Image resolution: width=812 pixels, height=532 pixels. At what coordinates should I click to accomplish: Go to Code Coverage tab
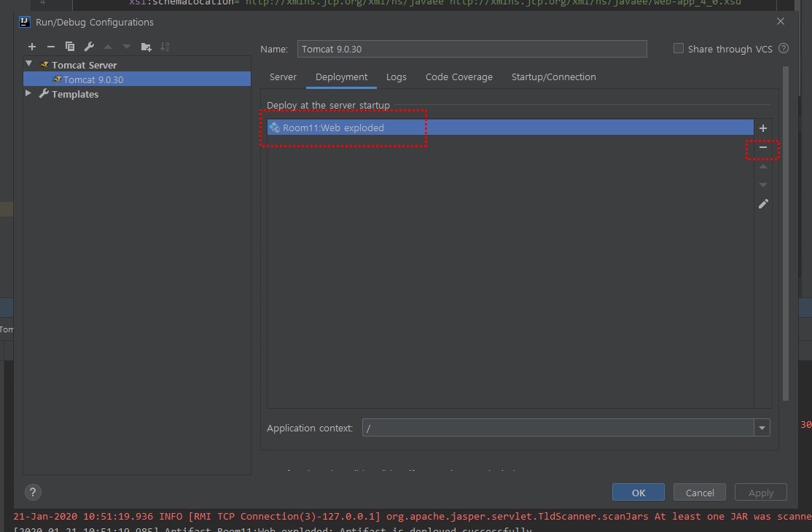tap(458, 77)
